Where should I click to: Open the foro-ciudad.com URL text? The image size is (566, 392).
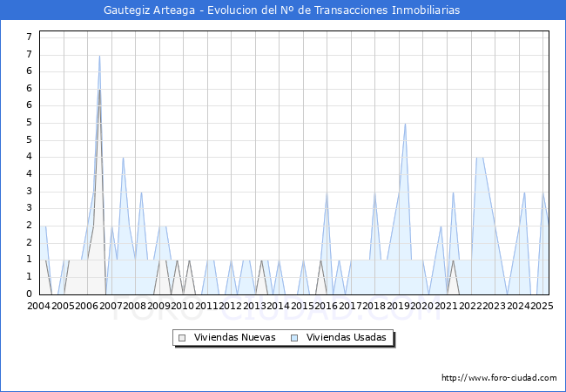tap(499, 377)
